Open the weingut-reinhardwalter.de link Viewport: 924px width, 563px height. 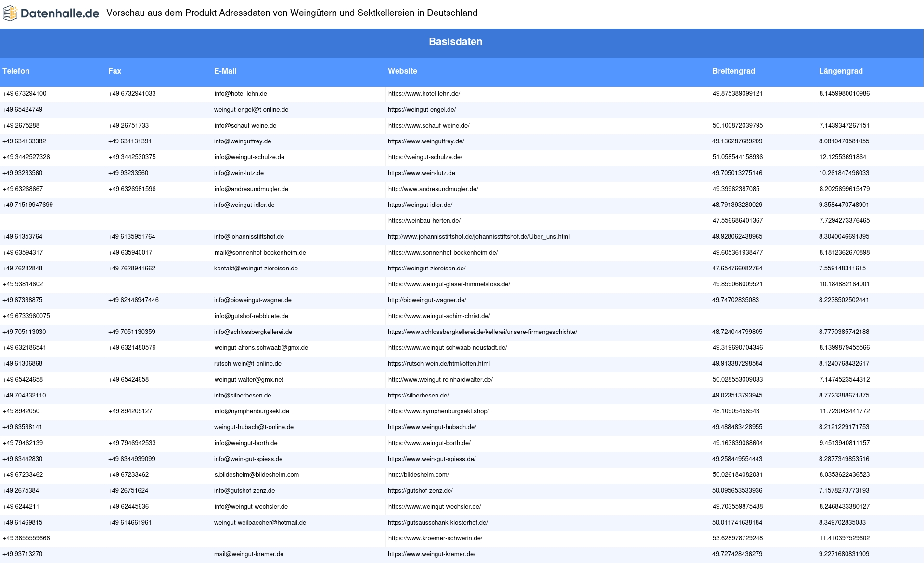coord(440,380)
